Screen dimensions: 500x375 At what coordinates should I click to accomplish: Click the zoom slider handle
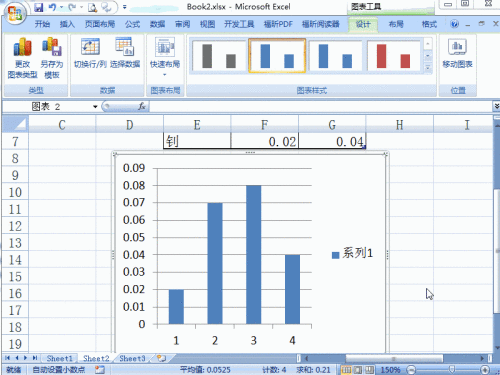pos(452,369)
